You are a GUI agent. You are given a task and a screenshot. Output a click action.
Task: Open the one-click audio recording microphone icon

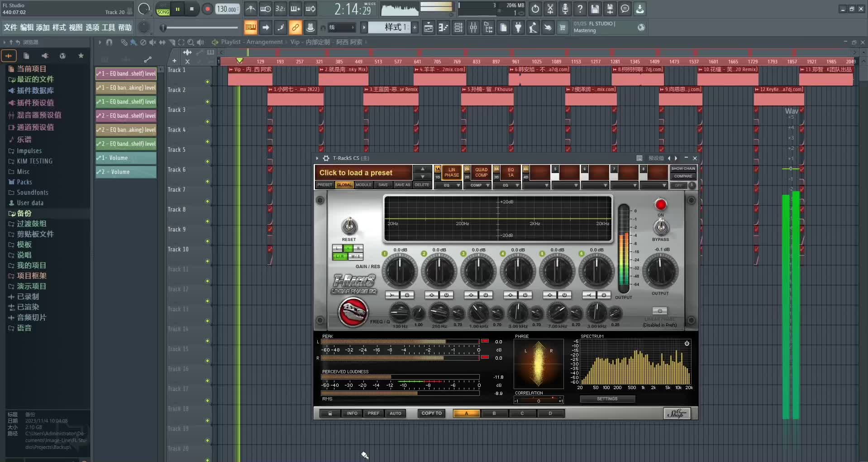pyautogui.click(x=565, y=9)
